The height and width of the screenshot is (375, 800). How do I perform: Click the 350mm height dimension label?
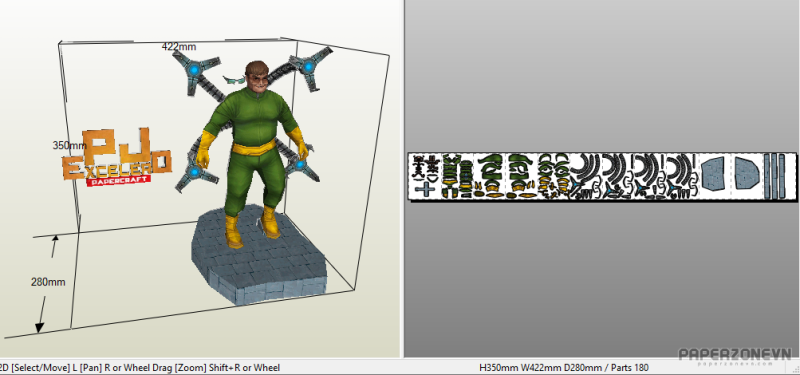(69, 145)
